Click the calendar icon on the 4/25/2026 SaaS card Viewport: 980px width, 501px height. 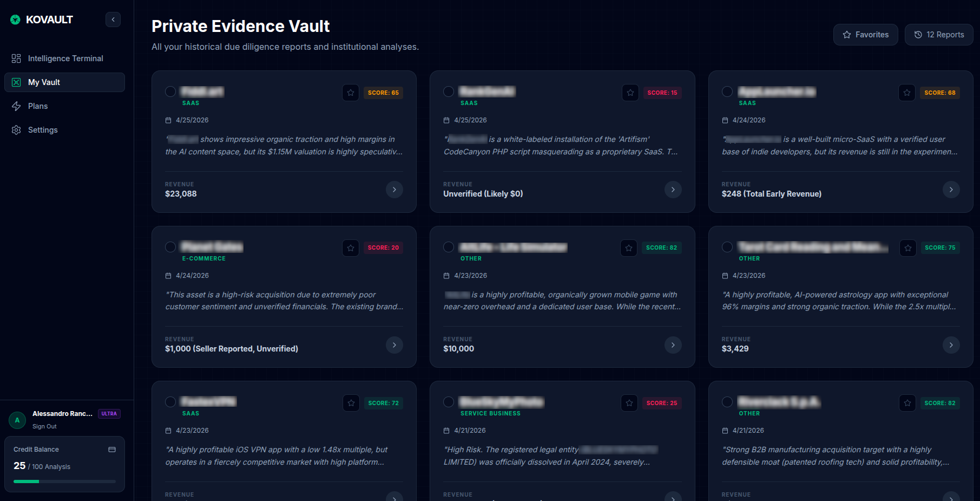[168, 120]
